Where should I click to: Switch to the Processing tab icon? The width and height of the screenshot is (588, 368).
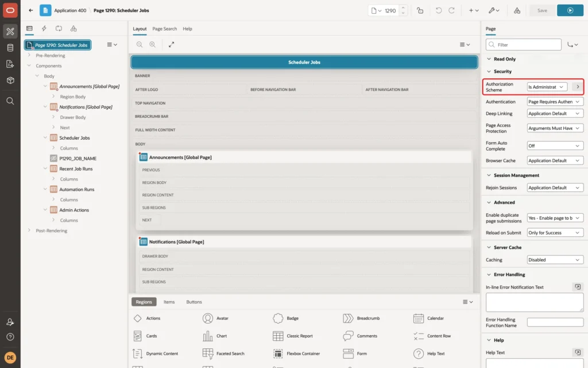(x=59, y=29)
